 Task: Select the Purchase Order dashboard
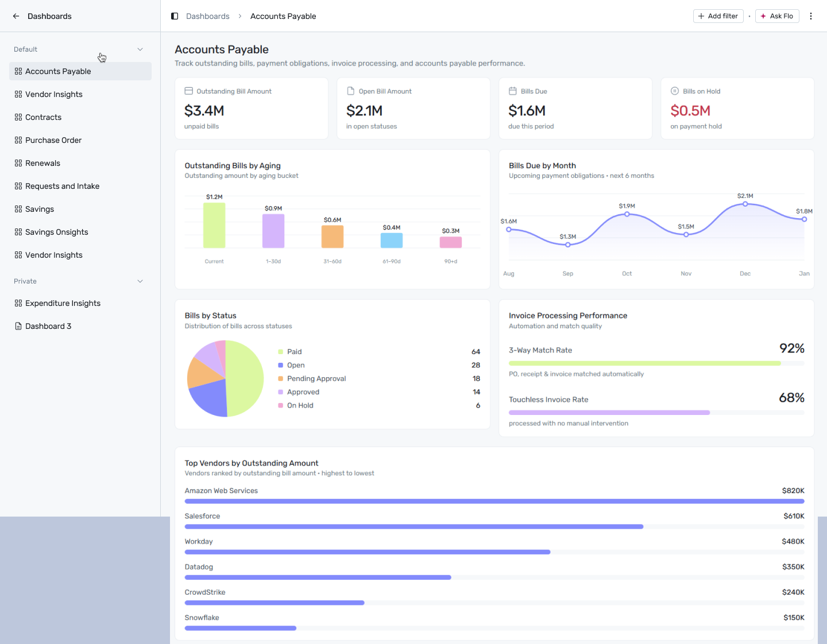point(80,140)
